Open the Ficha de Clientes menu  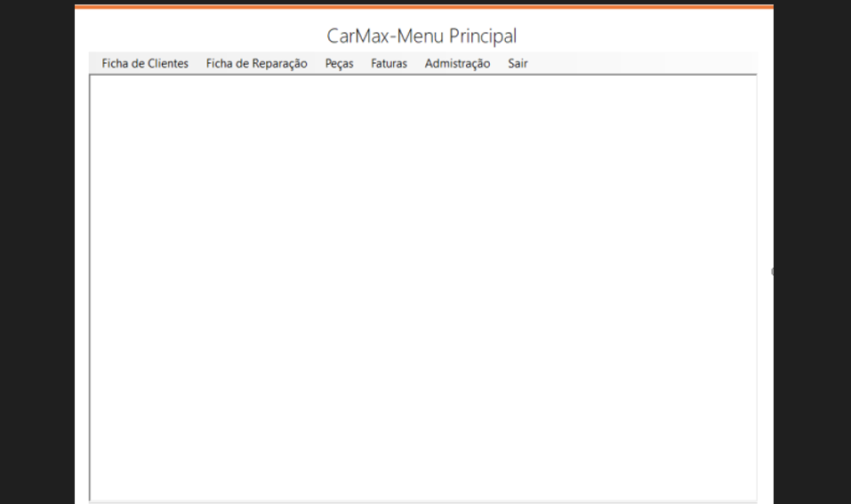pyautogui.click(x=145, y=63)
